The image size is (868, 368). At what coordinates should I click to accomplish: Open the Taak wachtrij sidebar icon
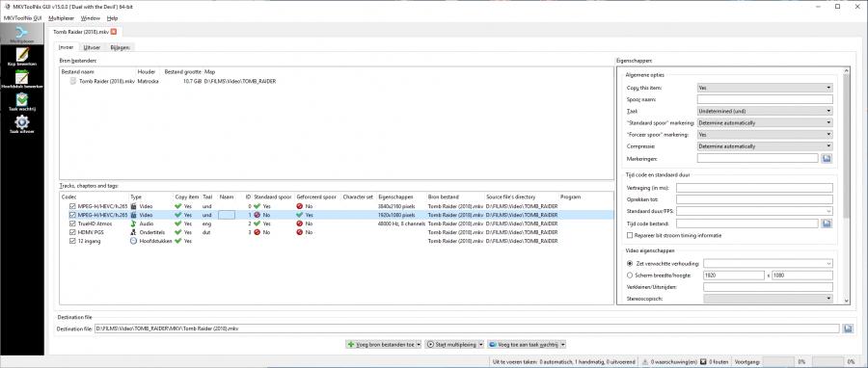[22, 102]
